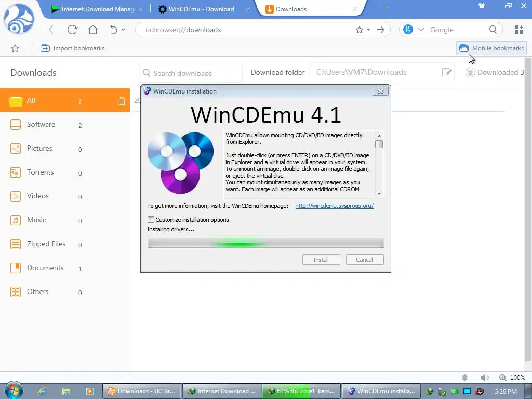
Task: Click the taskbar clock 5:26 PM
Action: [x=506, y=391]
